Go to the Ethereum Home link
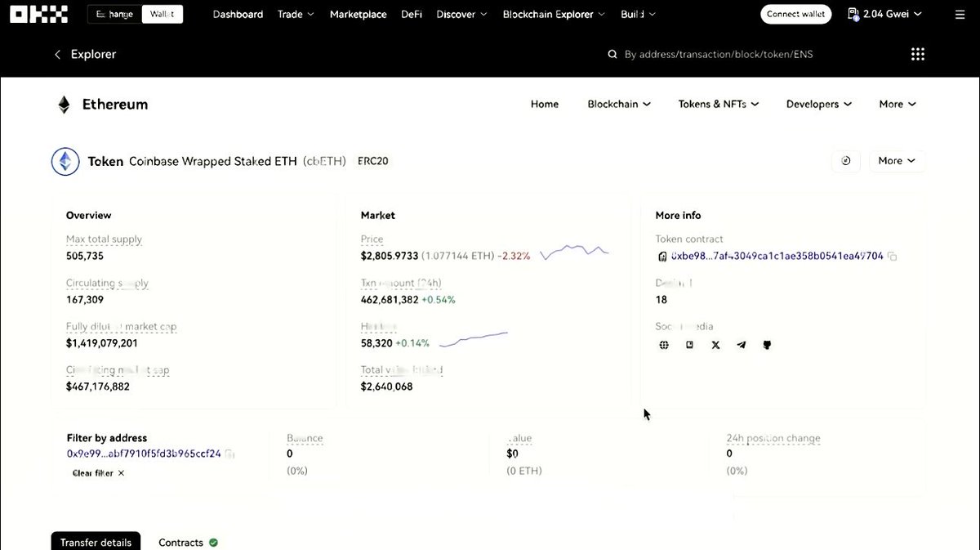980x550 pixels. [x=545, y=104]
